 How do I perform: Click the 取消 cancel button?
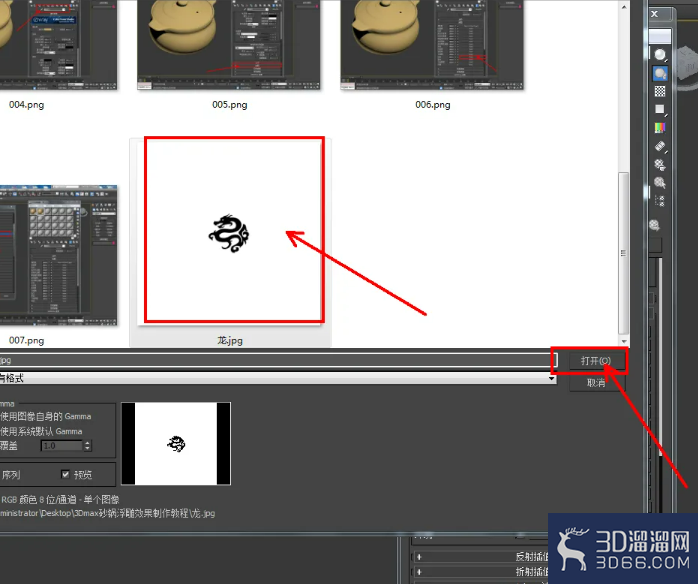coord(596,383)
